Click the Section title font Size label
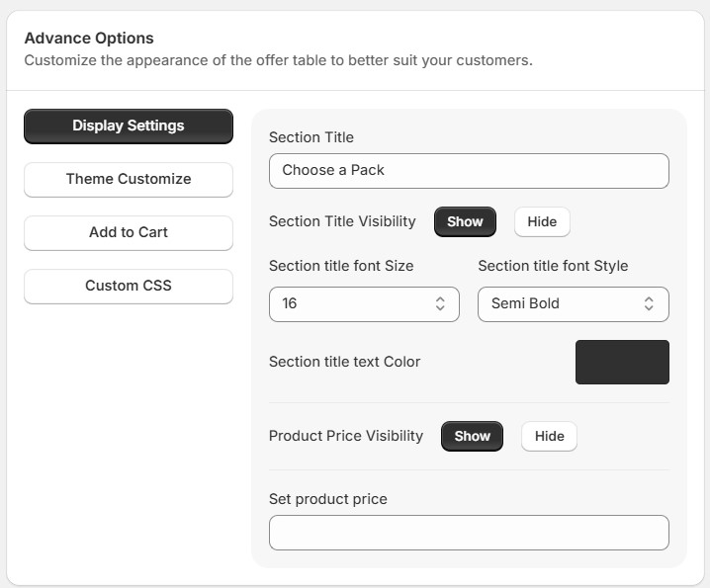The width and height of the screenshot is (710, 588). coord(341,266)
